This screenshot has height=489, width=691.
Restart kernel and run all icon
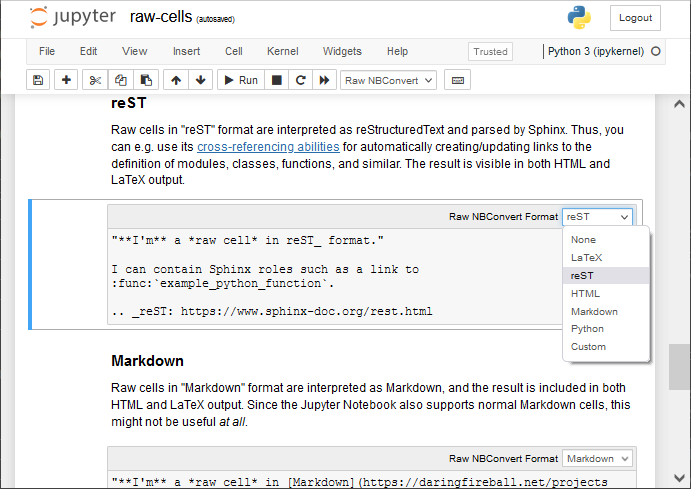[324, 80]
